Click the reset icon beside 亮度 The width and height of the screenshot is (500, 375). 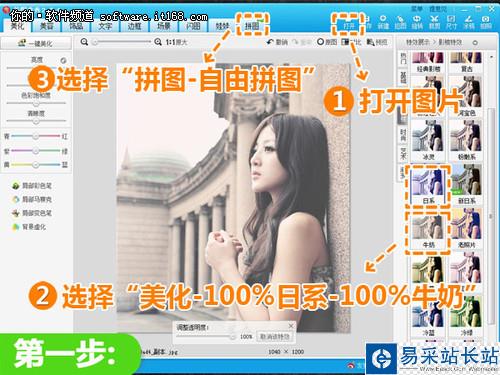pyautogui.click(x=63, y=60)
